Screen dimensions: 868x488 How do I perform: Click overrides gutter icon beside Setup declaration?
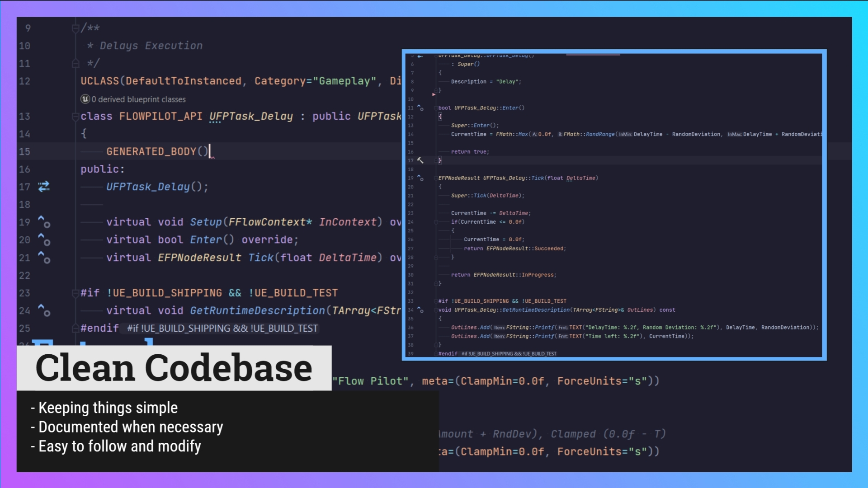coord(44,222)
